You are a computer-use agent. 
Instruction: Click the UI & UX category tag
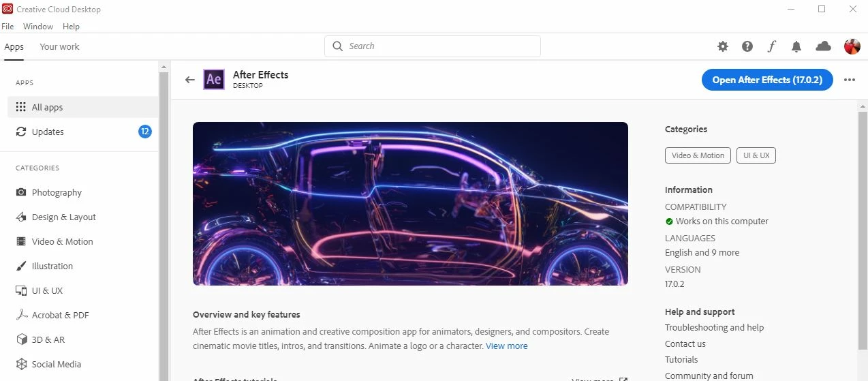(756, 155)
